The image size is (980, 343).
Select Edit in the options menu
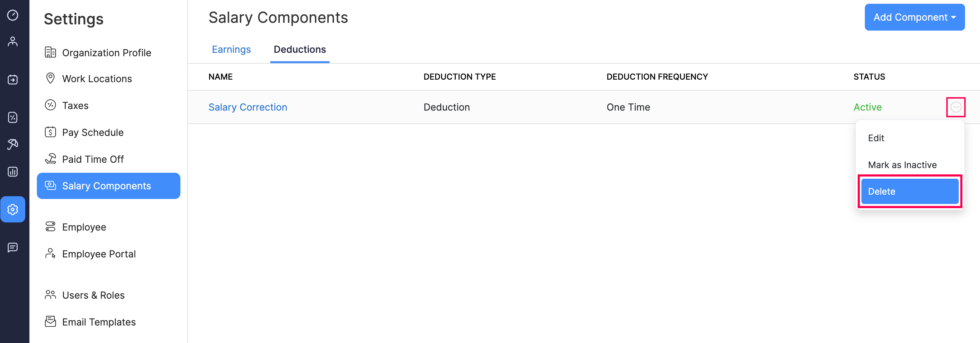[876, 138]
